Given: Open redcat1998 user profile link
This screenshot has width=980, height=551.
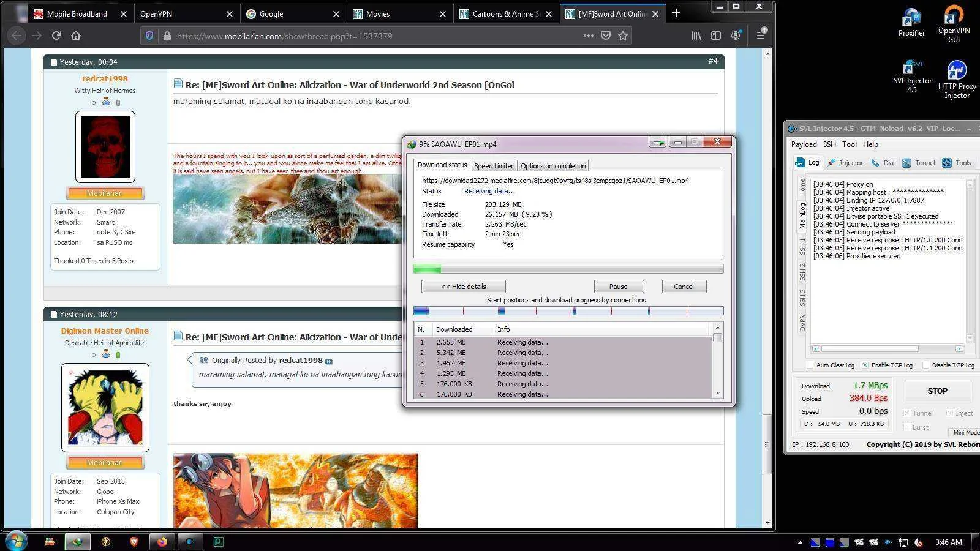Looking at the screenshot, I should tap(105, 78).
